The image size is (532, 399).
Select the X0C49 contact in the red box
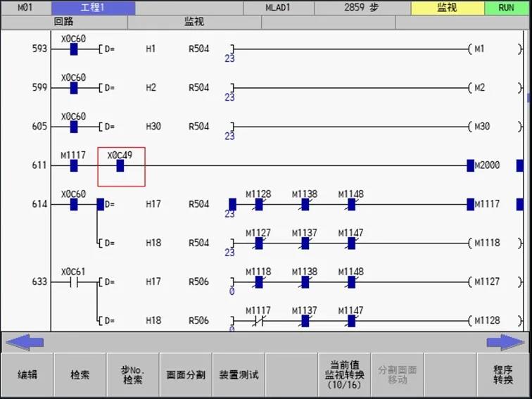pos(120,165)
